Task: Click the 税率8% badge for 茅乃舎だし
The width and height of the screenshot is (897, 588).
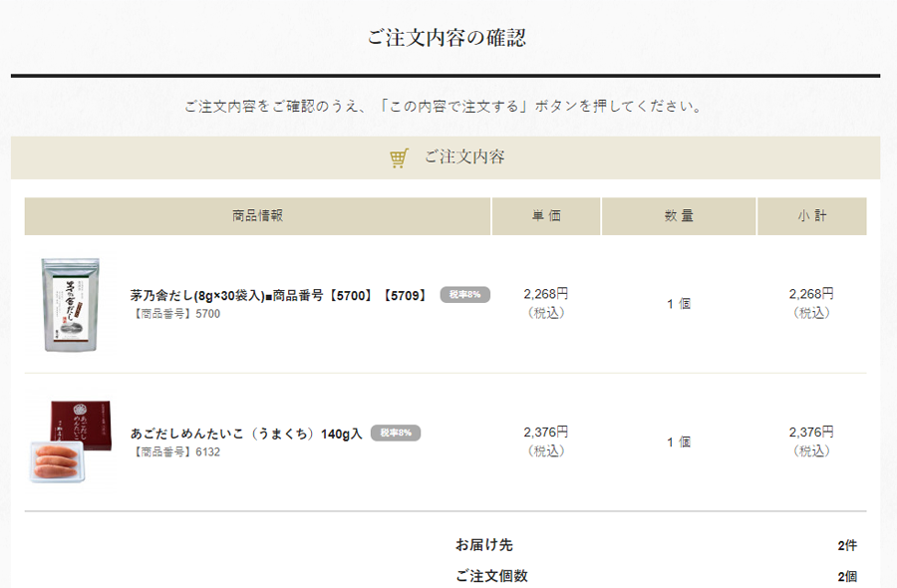Action: point(465,295)
